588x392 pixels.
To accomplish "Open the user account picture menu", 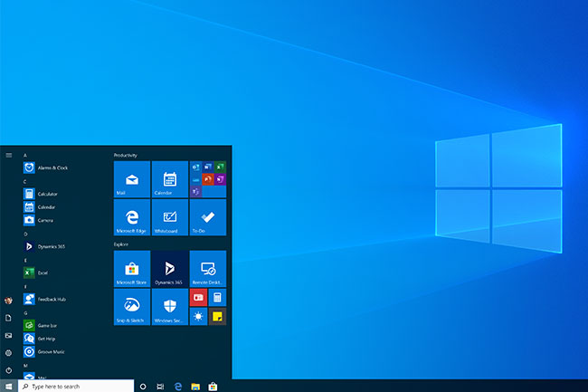I will pos(9,300).
